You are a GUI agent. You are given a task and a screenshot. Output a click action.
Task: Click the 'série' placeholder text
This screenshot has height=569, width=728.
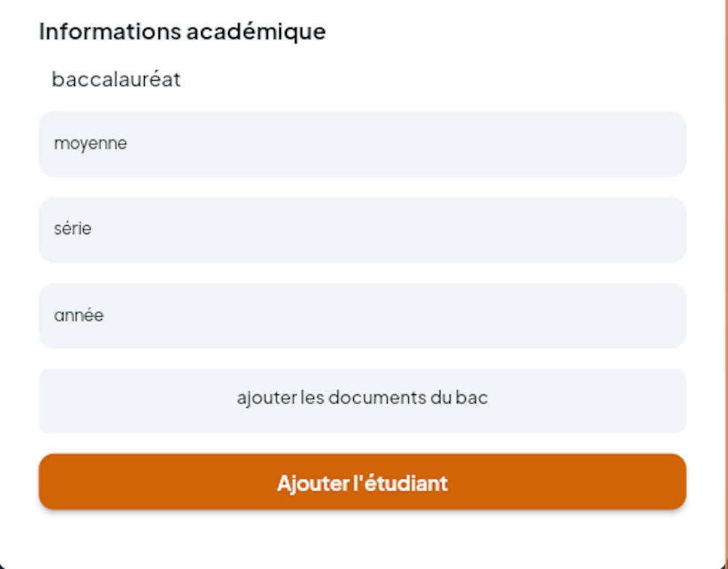click(x=73, y=229)
